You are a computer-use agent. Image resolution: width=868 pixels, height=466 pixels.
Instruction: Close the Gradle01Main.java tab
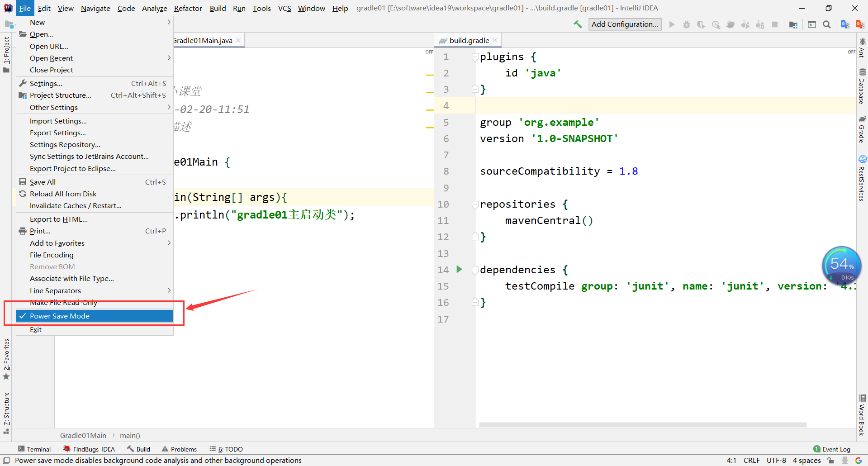[x=238, y=40]
